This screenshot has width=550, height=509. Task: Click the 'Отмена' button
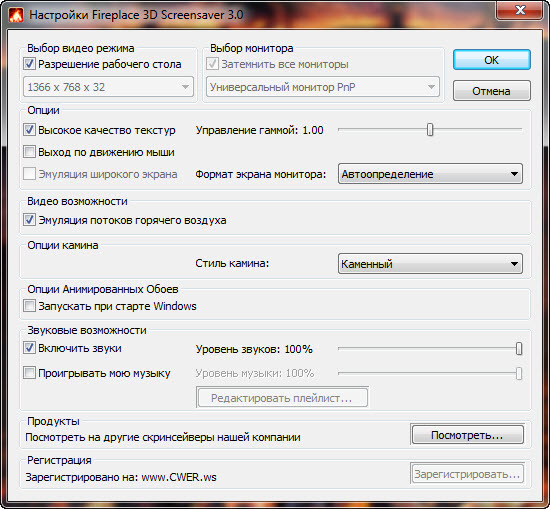[x=492, y=91]
